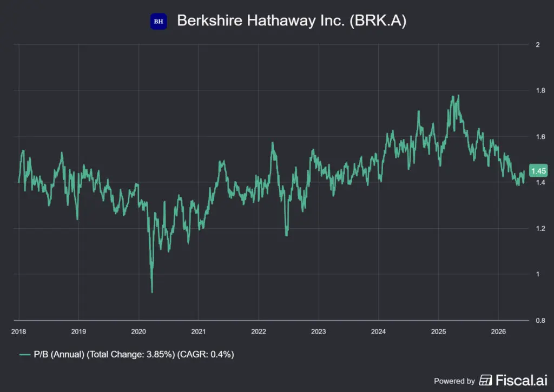554x392 pixels.
Task: Click the current value label 1.45
Action: 538,171
